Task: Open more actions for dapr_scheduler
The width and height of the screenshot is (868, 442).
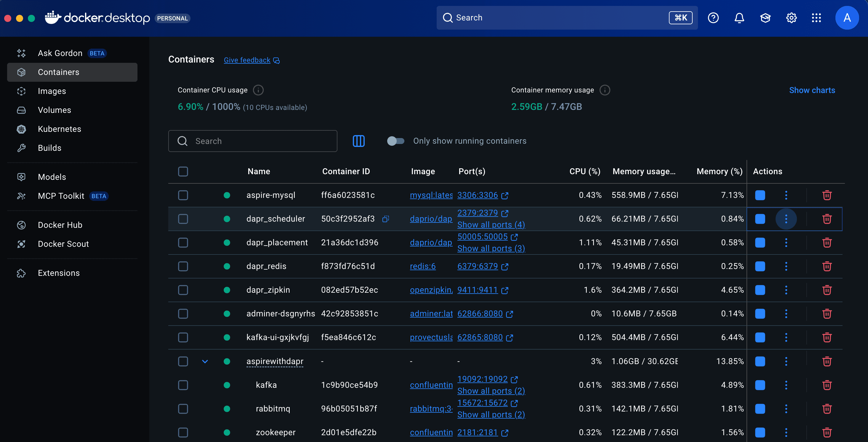Action: 786,219
